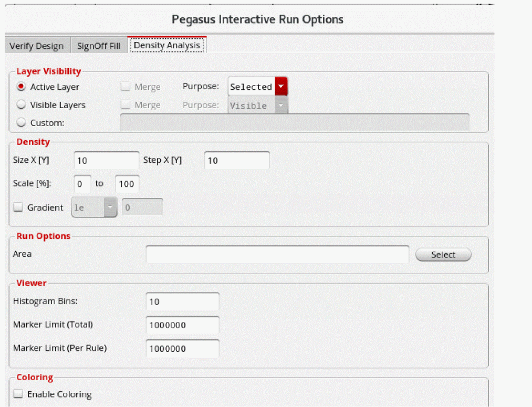Select the Density Analysis tab
This screenshot has width=532, height=407.
click(167, 45)
